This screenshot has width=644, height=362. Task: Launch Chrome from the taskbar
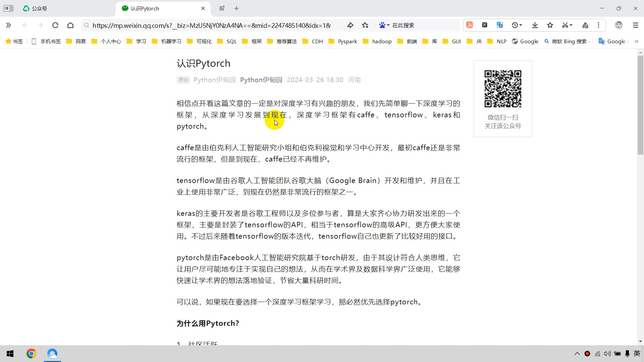pos(31,354)
